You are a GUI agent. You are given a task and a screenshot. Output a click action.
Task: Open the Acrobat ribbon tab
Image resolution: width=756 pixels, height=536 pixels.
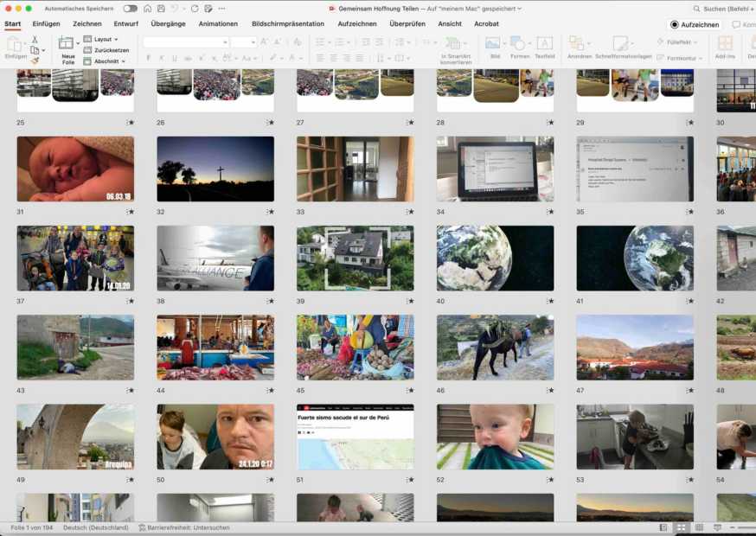click(x=486, y=23)
